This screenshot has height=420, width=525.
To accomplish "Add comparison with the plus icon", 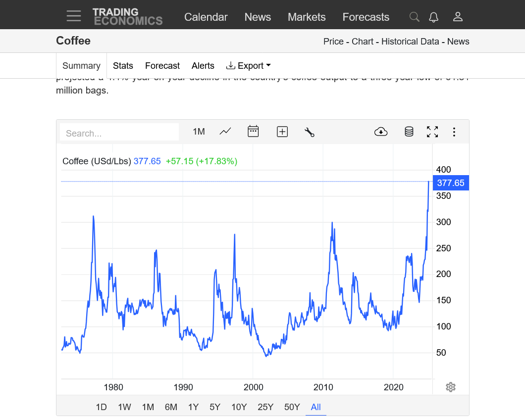I will 282,132.
